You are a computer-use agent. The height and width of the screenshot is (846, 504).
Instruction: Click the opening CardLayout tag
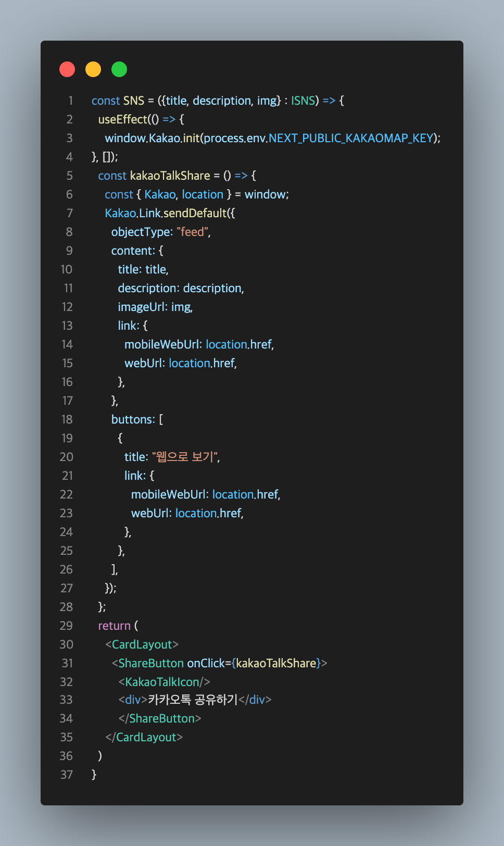coord(142,644)
